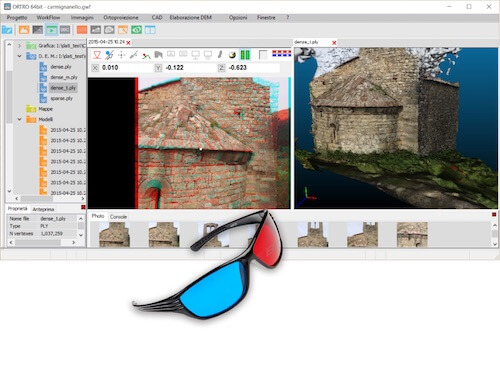The image size is (500, 374).
Task: Close the dense_t.ply tab
Action: 334,43
